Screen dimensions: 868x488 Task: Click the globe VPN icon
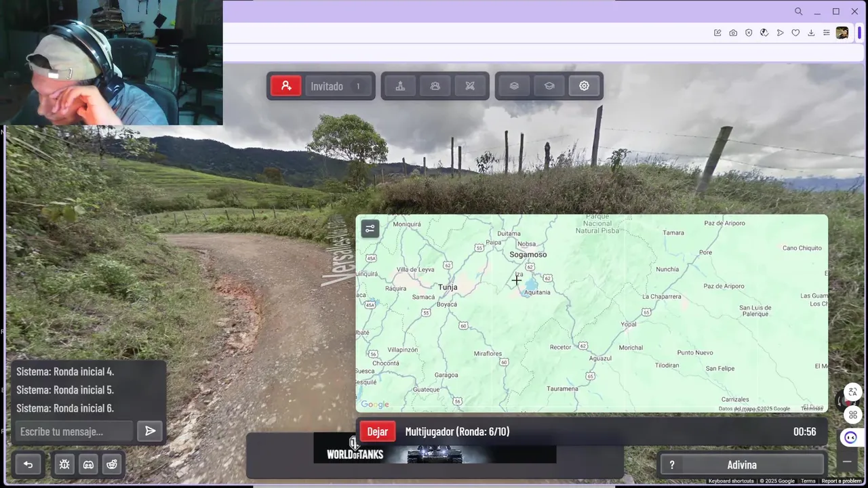[x=764, y=33]
